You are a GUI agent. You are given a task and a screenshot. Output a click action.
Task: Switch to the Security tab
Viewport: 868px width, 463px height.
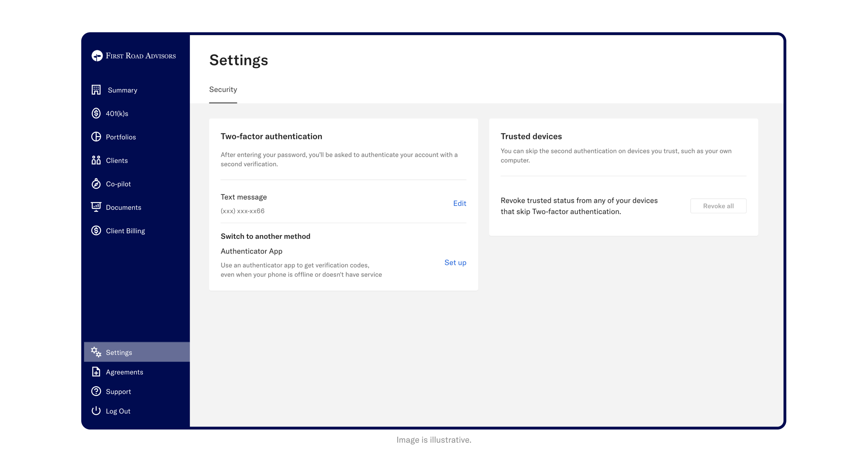pos(223,89)
